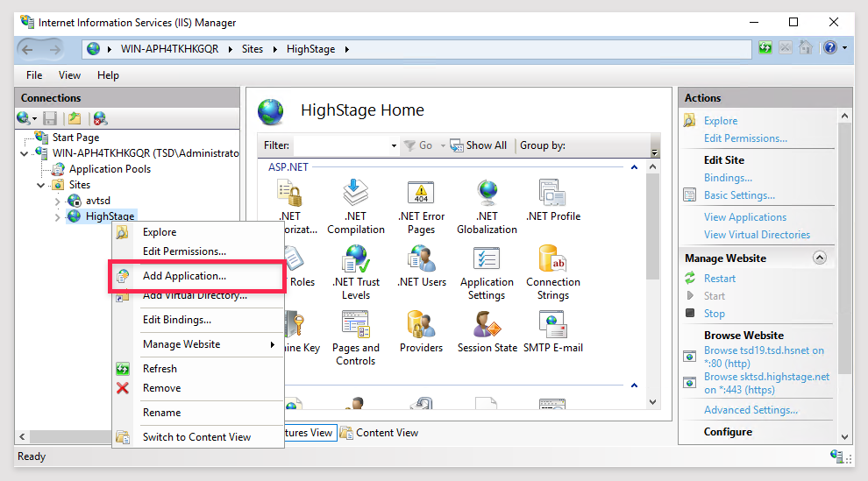Open the .NET Error Pages feature
The image size is (868, 481).
[x=421, y=206]
